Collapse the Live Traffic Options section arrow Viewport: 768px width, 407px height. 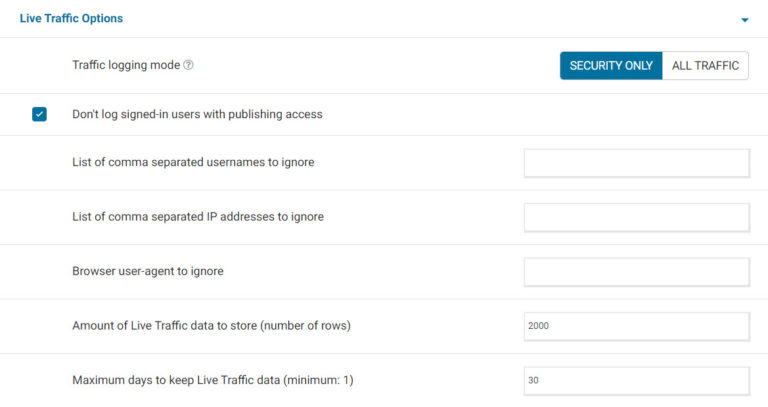click(x=744, y=19)
